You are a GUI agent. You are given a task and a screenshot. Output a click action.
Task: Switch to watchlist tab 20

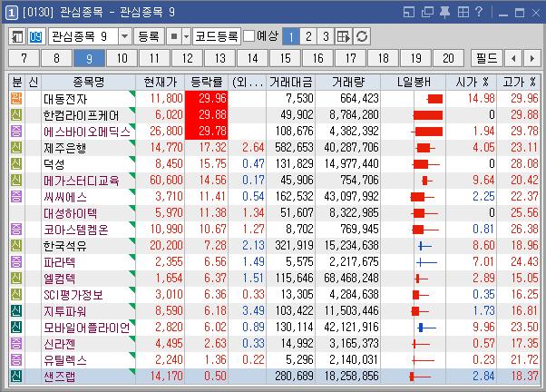[x=448, y=58]
